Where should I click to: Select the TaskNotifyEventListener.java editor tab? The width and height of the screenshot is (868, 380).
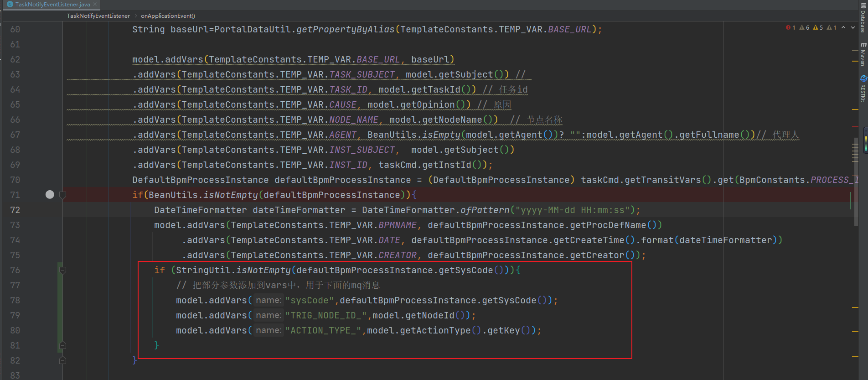(x=52, y=5)
